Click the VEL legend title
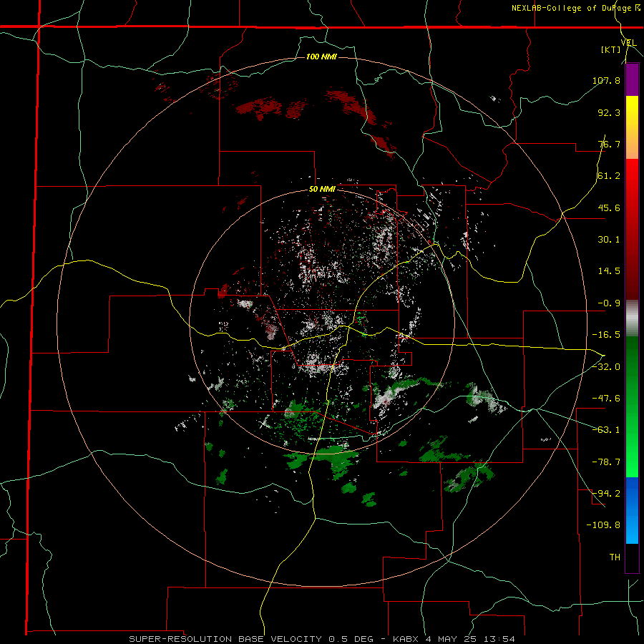 pos(629,43)
